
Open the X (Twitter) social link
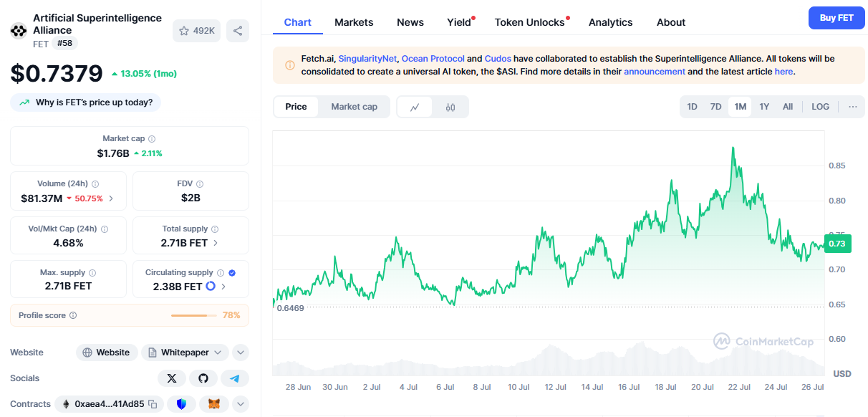(172, 378)
